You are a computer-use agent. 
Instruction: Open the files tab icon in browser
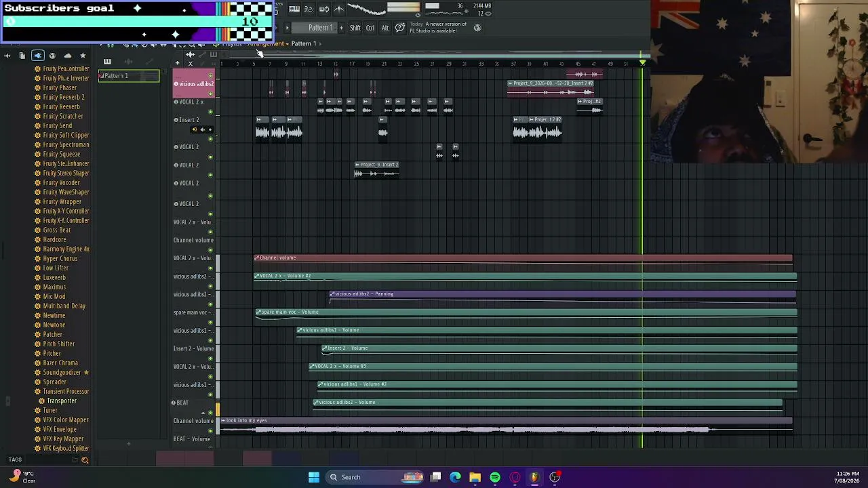[x=22, y=56]
